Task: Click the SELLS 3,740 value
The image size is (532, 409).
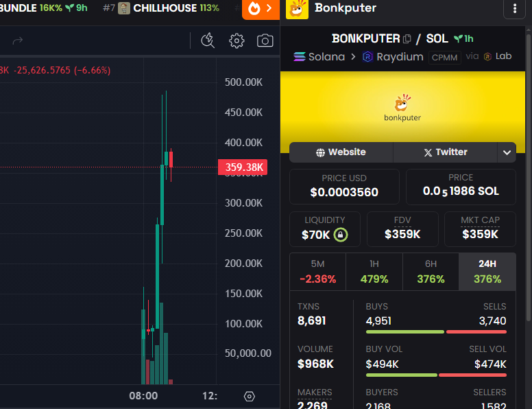Action: pyautogui.click(x=492, y=320)
